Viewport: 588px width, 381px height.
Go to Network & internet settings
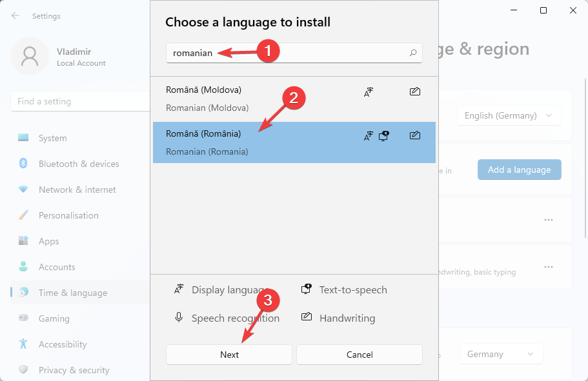77,190
